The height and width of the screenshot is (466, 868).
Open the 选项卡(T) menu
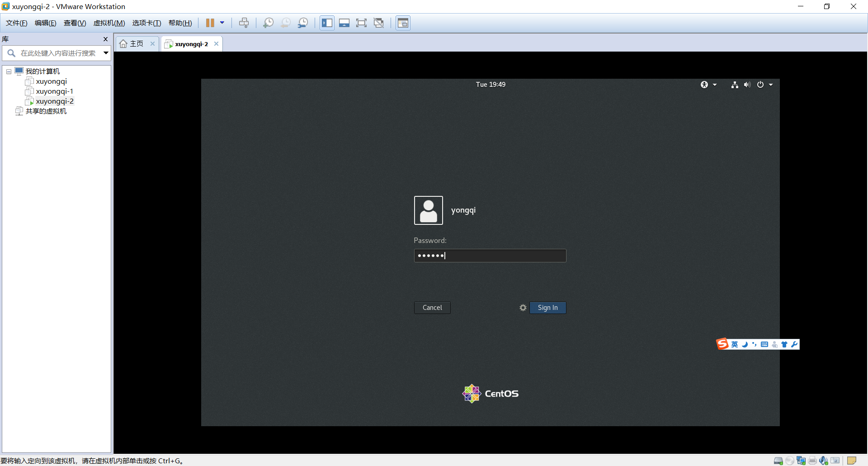pos(147,23)
